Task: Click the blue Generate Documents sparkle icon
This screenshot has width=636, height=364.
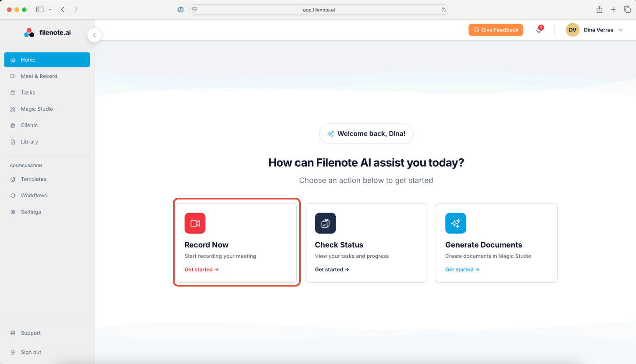Action: 456,223
